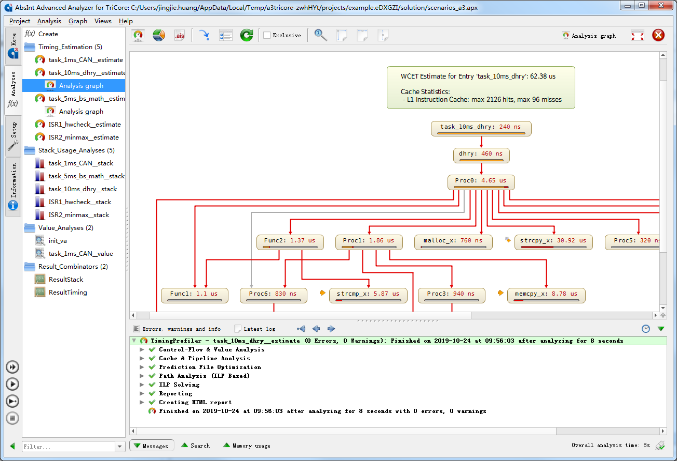Click the Memory usage button
Image resolution: width=677 pixels, height=461 pixels.
(x=247, y=445)
